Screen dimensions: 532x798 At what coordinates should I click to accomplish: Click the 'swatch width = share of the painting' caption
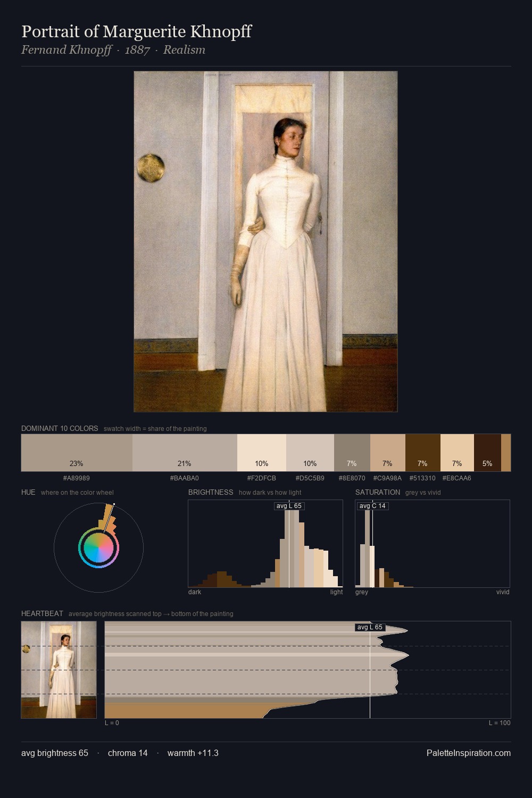click(x=155, y=429)
